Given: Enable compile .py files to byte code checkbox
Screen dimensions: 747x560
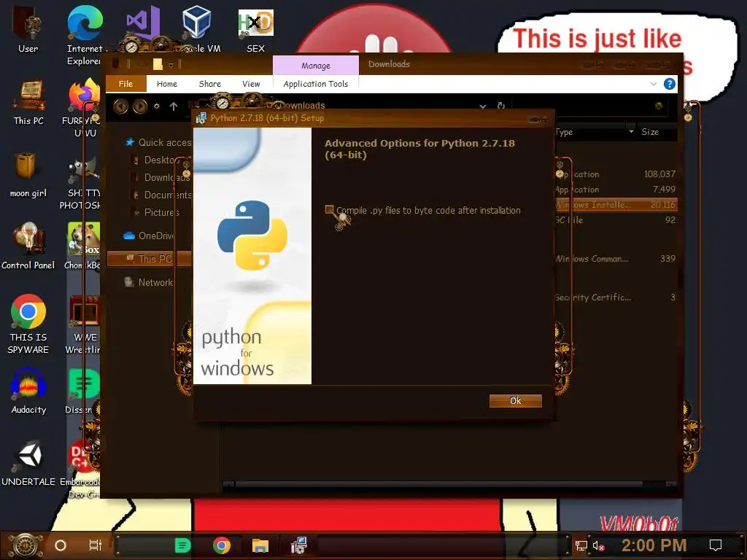Looking at the screenshot, I should click(x=329, y=209).
